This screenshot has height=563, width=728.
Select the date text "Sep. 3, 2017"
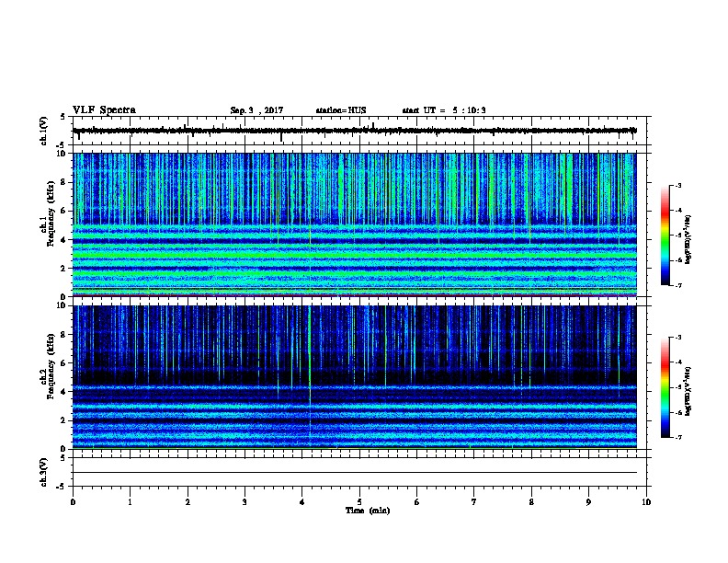click(x=256, y=110)
